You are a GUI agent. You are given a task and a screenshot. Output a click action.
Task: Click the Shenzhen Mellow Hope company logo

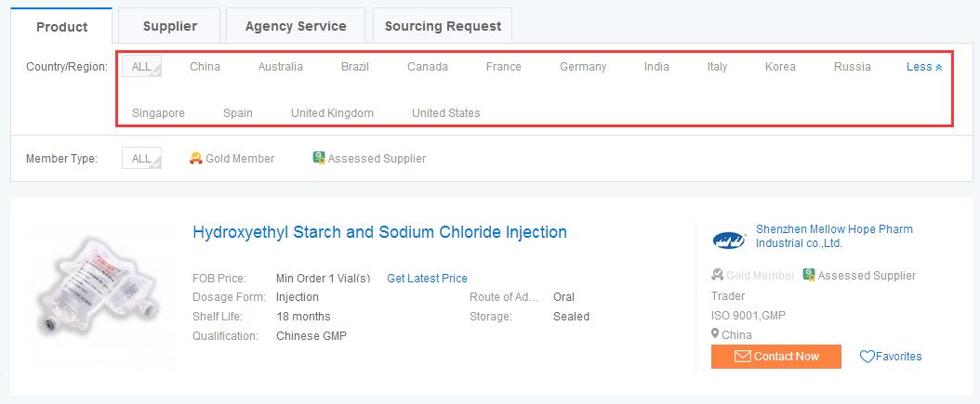point(729,240)
